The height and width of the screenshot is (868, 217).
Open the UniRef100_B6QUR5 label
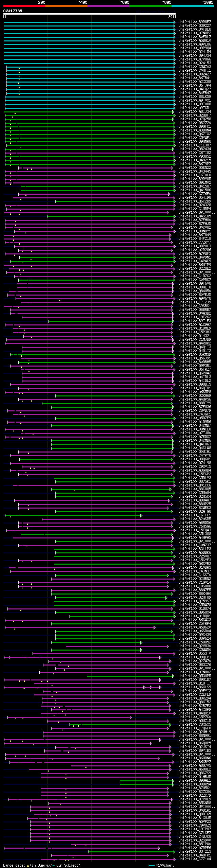pos(195,743)
